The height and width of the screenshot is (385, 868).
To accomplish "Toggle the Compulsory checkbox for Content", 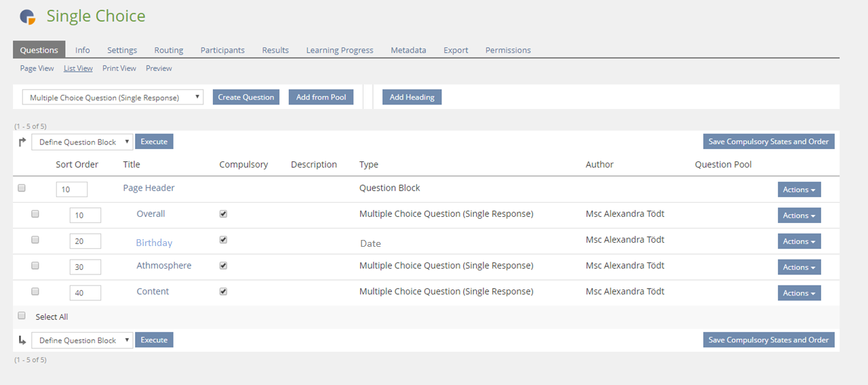I will (x=224, y=291).
